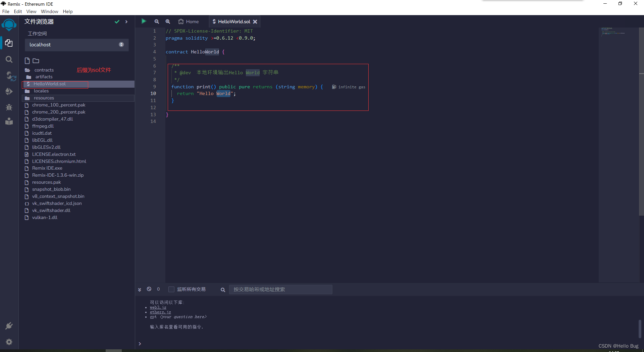The height and width of the screenshot is (352, 644).
Task: Click the green checkmark in file explorer header
Action: [117, 21]
